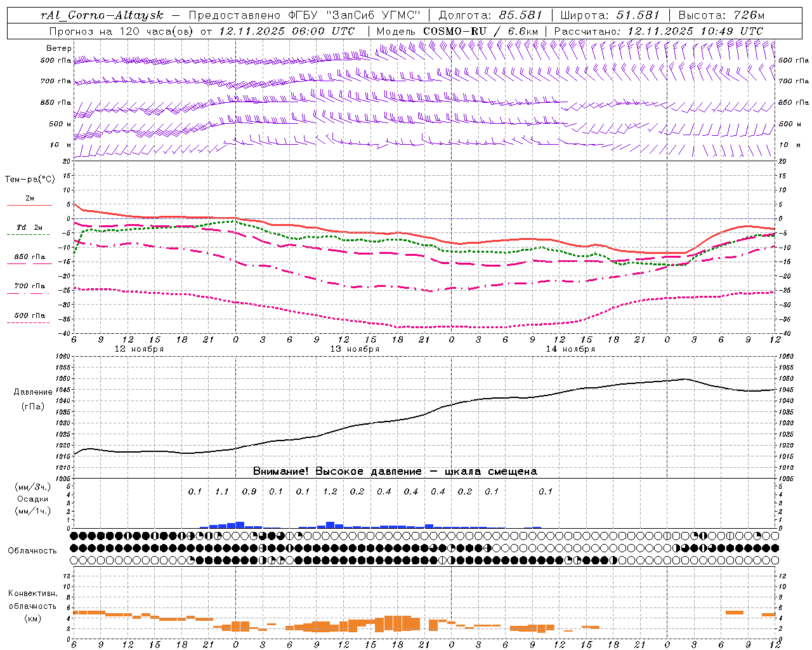This screenshot has width=812, height=650.
Task: Click the 1.1 precipitation value
Action: [x=222, y=491]
